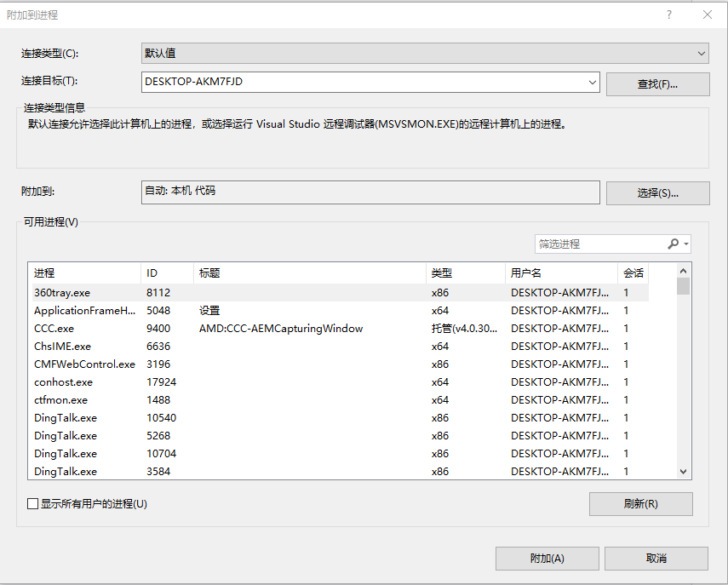Click the 附加(A) button

[547, 558]
